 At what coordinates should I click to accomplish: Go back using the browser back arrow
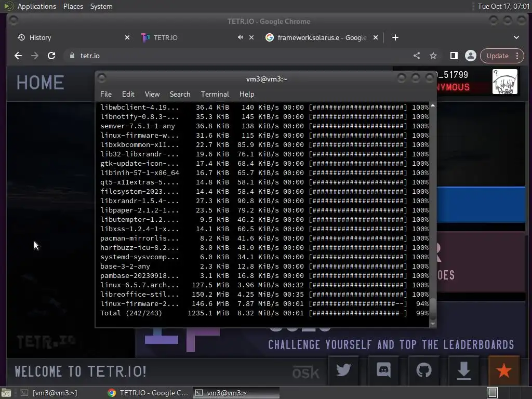18,56
